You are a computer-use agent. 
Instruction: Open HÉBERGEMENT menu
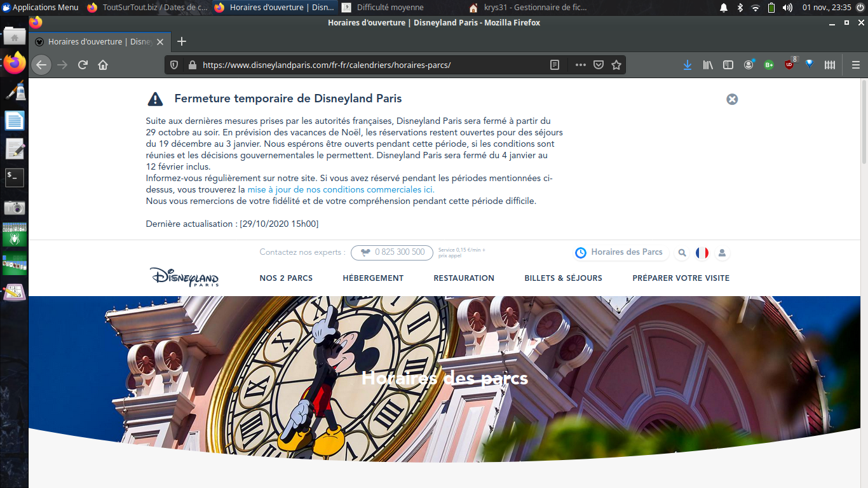[x=373, y=278]
